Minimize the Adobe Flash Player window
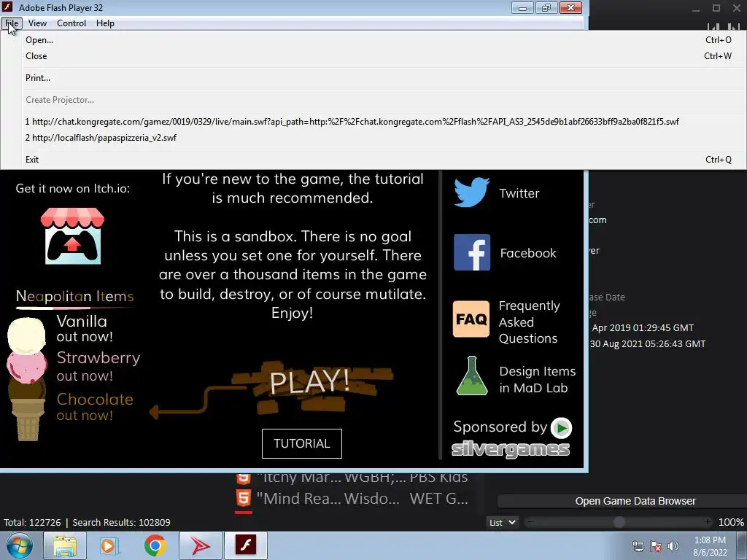The height and width of the screenshot is (560, 747). pyautogui.click(x=522, y=7)
